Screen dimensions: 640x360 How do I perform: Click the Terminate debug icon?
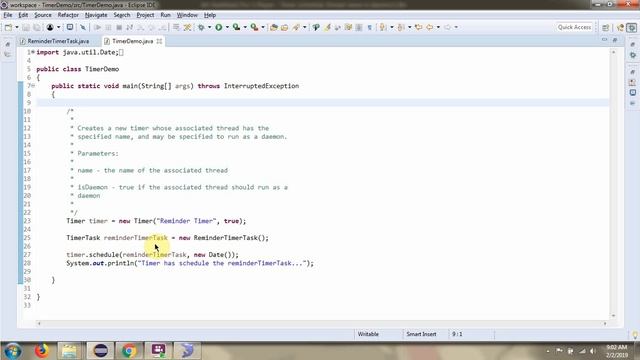[119, 27]
